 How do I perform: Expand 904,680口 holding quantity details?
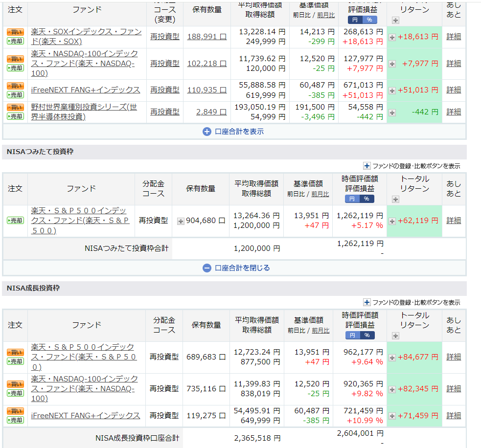point(181,221)
